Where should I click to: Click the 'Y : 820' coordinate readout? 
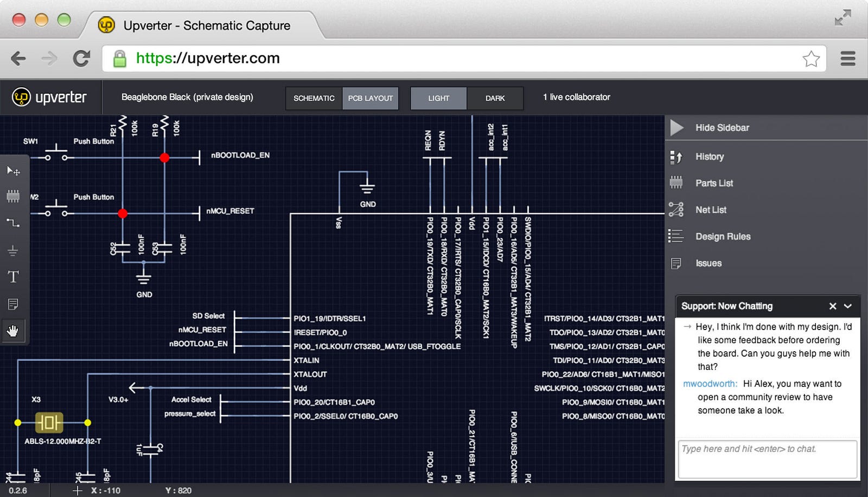(178, 490)
